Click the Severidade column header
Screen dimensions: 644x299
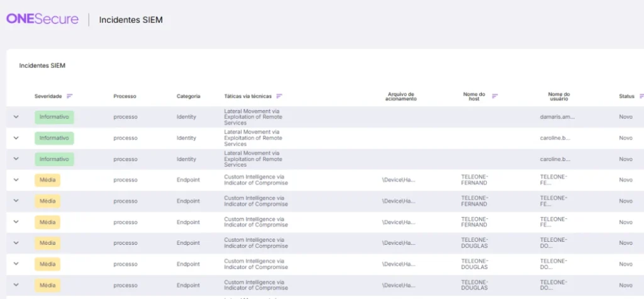pyautogui.click(x=48, y=96)
